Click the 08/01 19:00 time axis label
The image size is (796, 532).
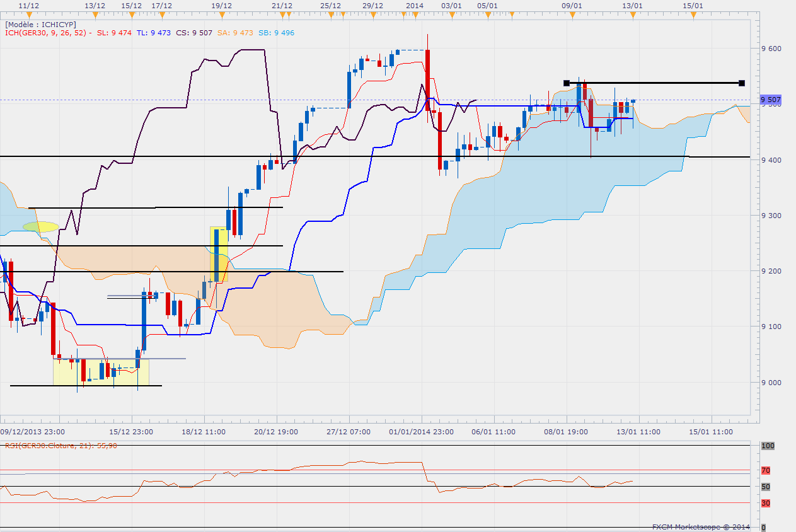(x=567, y=432)
